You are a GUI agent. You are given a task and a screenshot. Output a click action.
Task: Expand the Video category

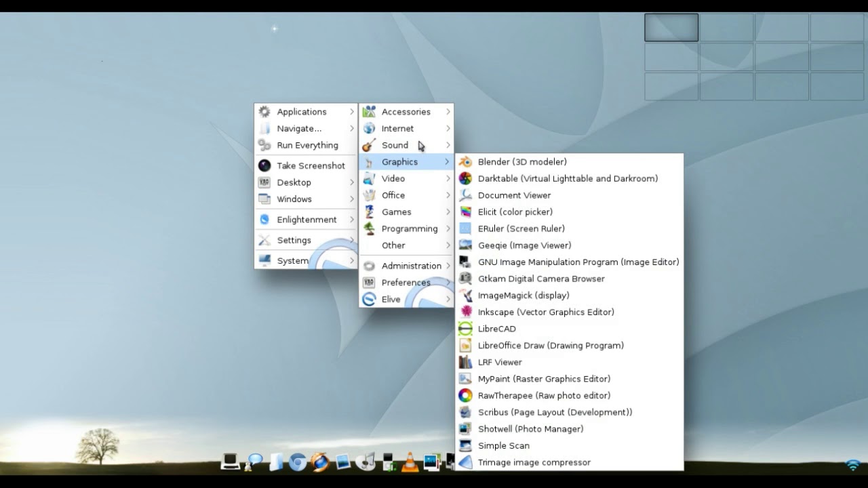click(x=406, y=178)
